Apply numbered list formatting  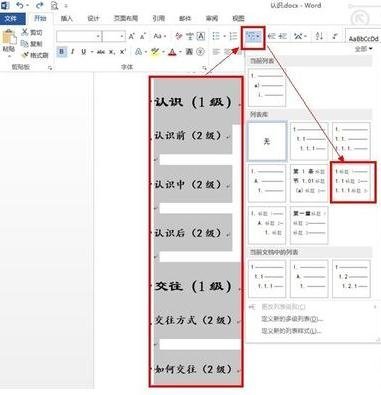click(233, 36)
